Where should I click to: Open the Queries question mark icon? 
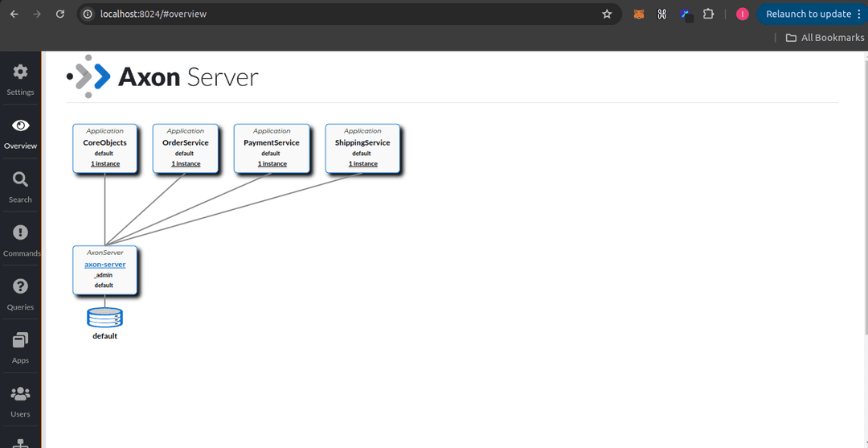20,287
